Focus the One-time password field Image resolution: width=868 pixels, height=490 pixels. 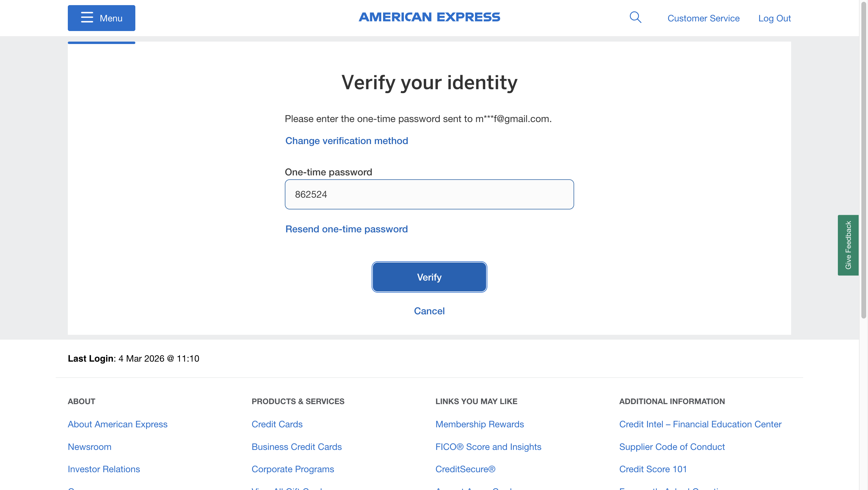pyautogui.click(x=429, y=194)
